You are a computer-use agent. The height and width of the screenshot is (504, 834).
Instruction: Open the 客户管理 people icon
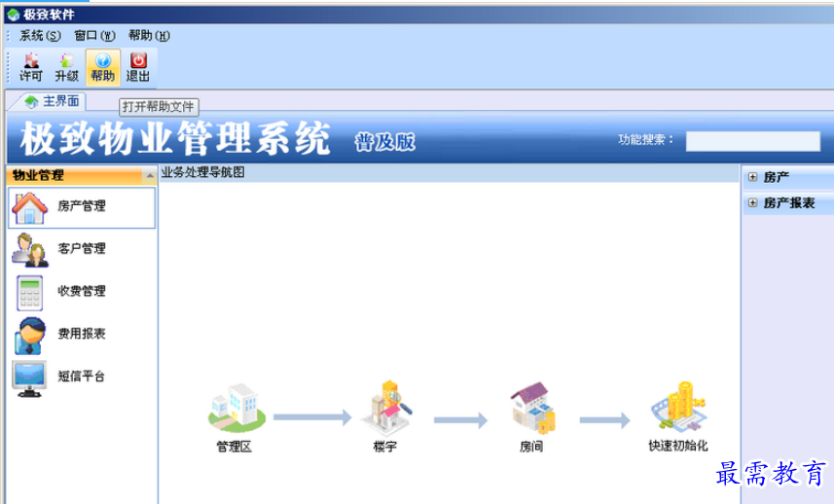tap(30, 250)
